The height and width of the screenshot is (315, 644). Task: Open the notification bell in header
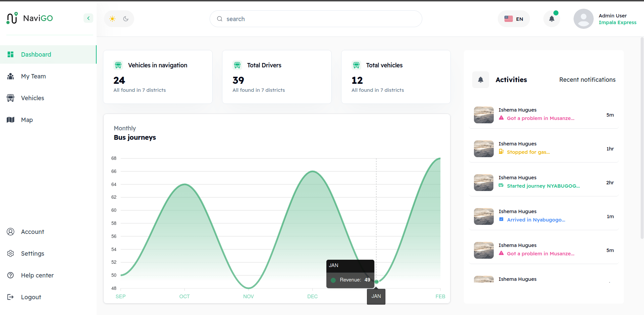[551, 19]
